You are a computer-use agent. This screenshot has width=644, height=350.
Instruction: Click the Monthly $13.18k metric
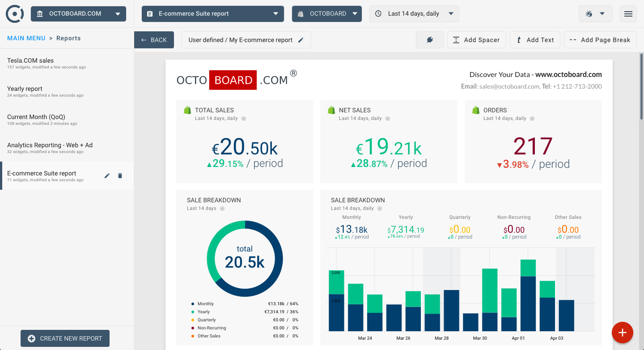coord(352,230)
